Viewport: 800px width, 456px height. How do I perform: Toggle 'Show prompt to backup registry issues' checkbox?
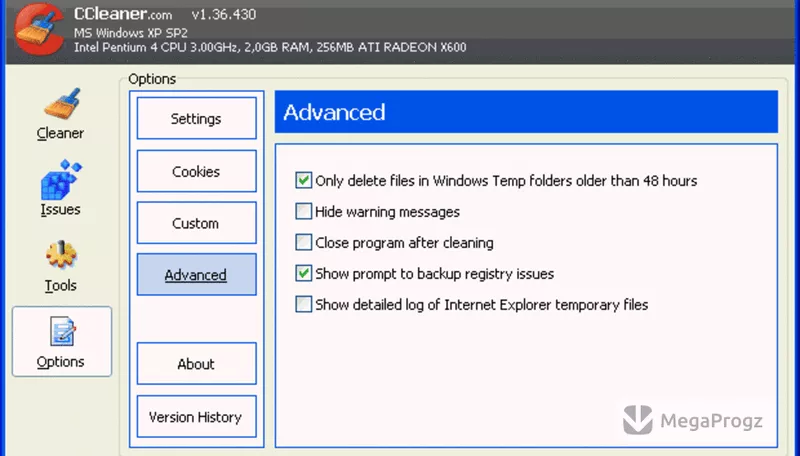click(303, 273)
